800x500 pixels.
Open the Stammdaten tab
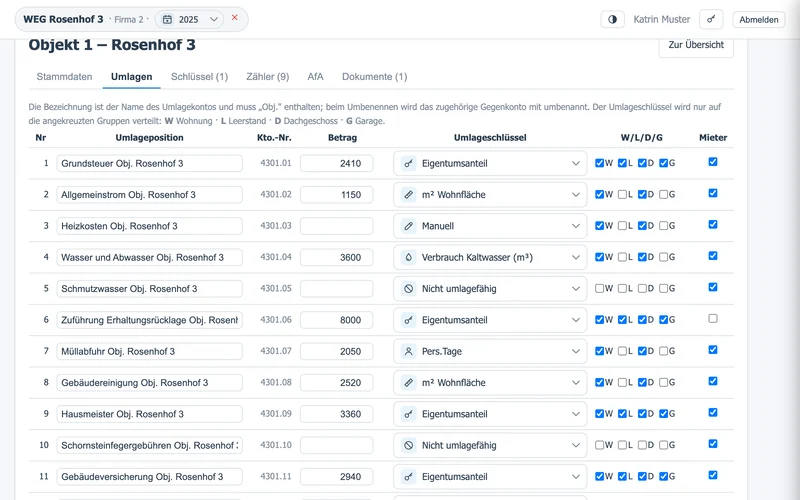(64, 77)
